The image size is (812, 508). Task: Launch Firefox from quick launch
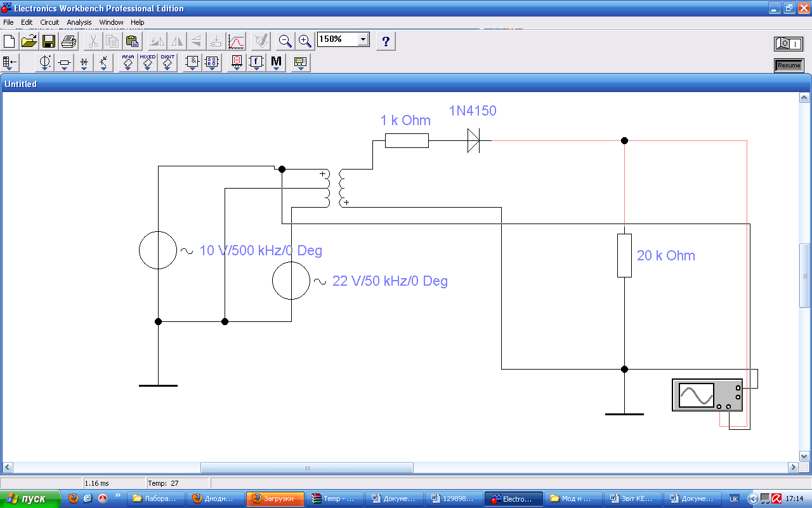pyautogui.click(x=74, y=498)
